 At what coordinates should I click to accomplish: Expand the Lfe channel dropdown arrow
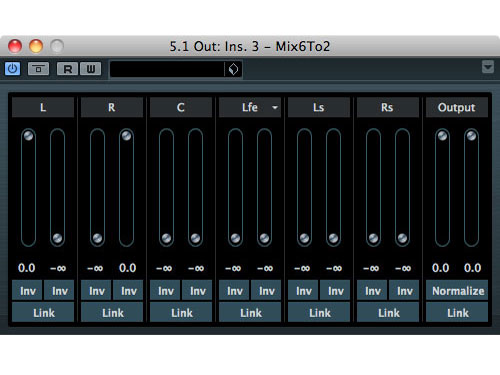coord(275,107)
